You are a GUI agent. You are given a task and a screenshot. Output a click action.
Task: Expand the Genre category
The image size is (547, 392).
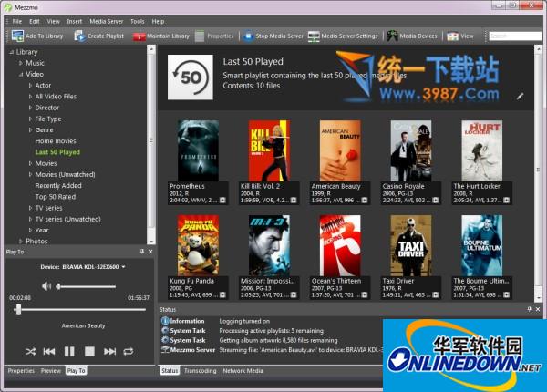coord(30,130)
